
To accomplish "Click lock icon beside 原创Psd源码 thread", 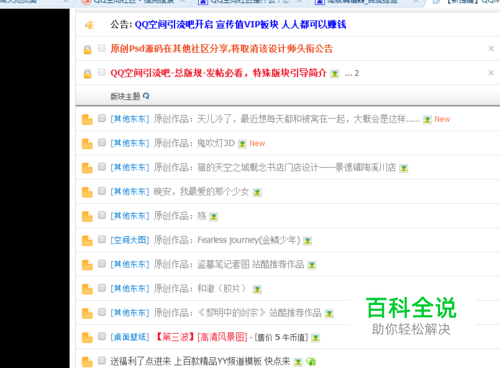I will (87, 50).
